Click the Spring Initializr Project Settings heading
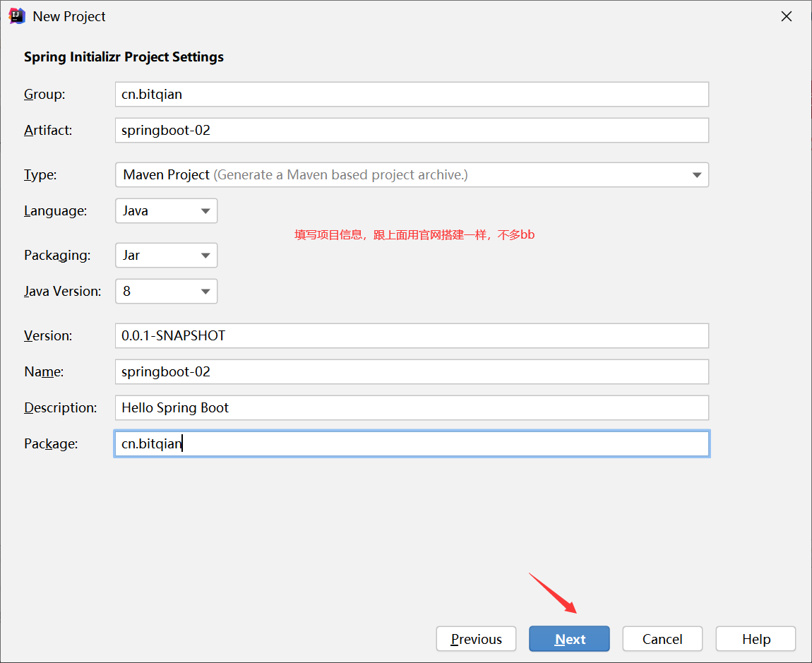 (124, 57)
